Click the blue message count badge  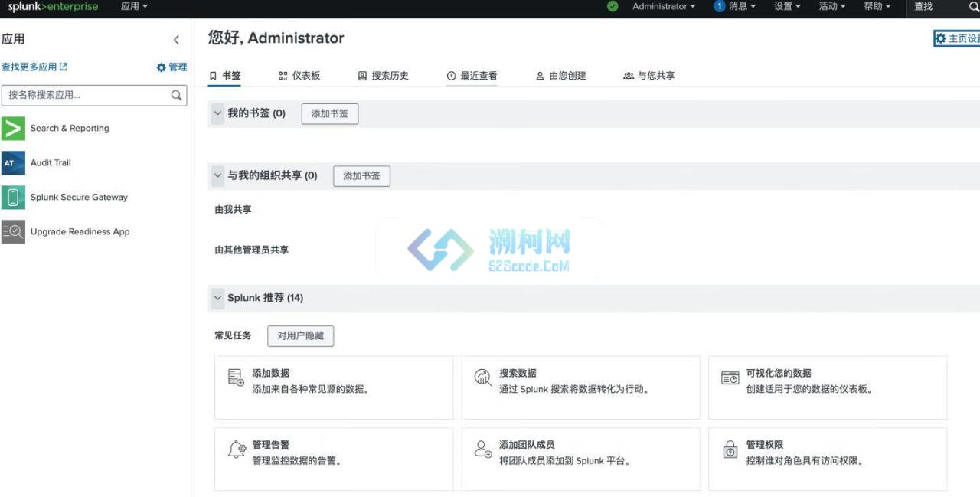[719, 6]
